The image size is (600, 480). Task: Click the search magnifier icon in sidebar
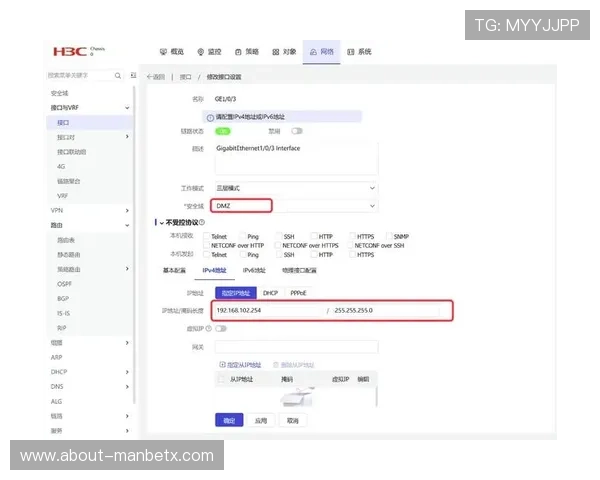tap(118, 76)
